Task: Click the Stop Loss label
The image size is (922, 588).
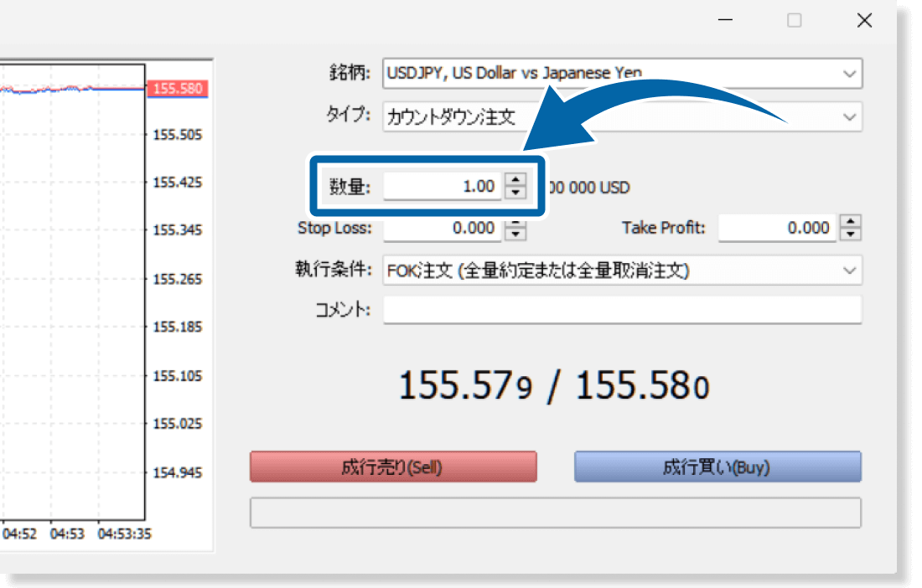Action: point(334,228)
